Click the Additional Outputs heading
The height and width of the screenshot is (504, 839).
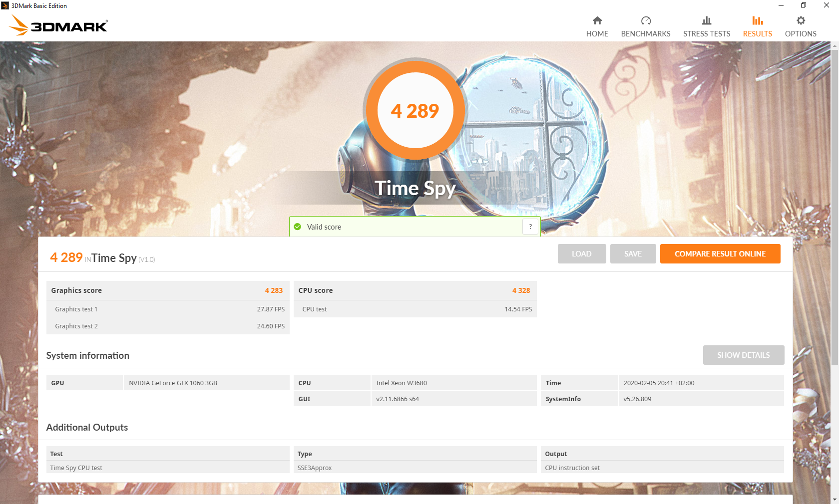87,427
